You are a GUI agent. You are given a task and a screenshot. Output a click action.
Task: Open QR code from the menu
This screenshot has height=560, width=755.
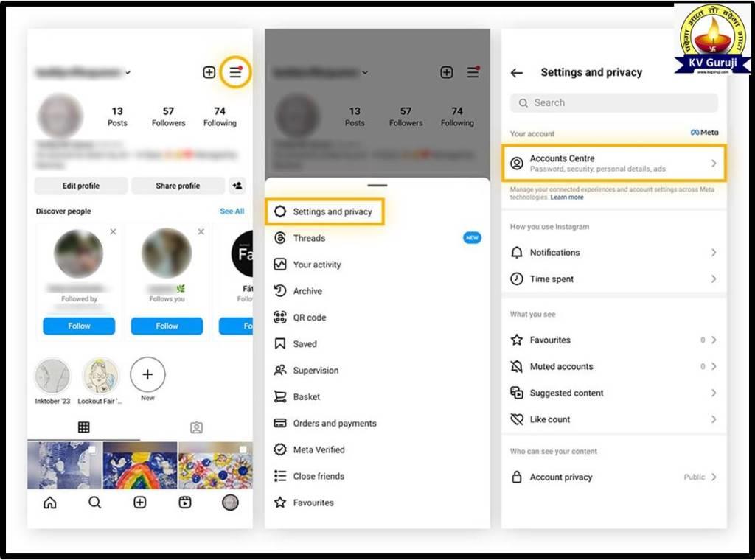tap(309, 318)
